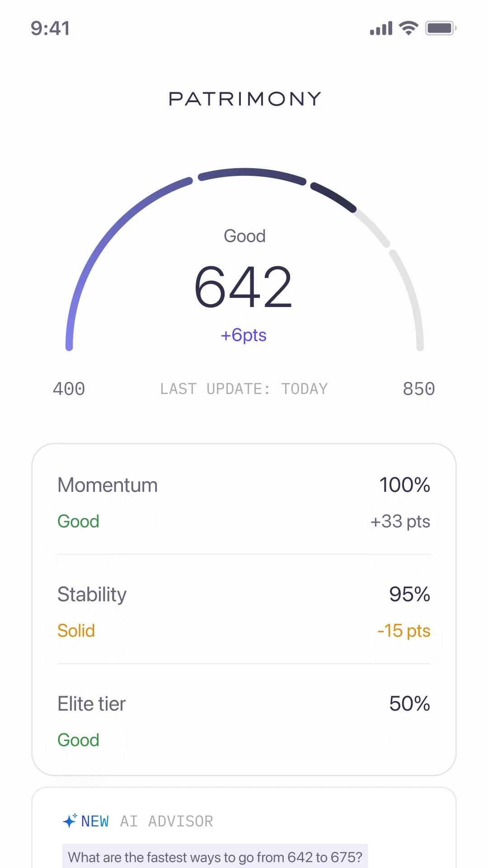Open the Momentum factor row
Viewport: 488px width, 868px height.
point(244,503)
